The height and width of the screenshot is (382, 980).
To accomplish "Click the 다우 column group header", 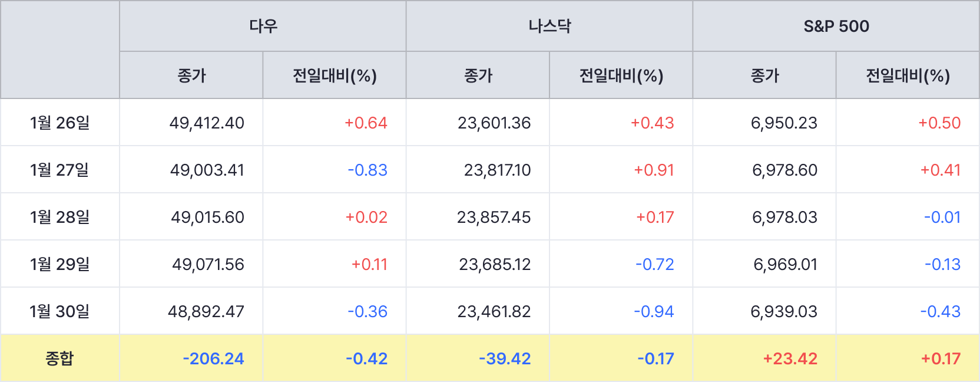I will coord(263,26).
